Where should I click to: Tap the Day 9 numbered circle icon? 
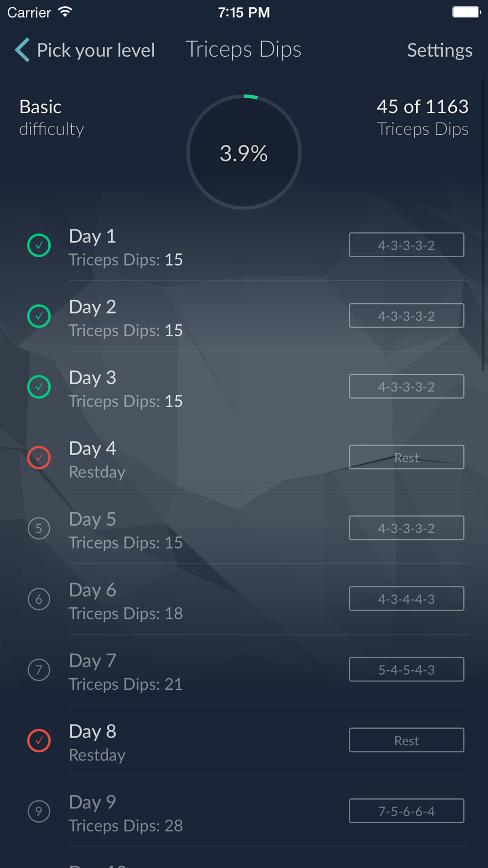(39, 811)
